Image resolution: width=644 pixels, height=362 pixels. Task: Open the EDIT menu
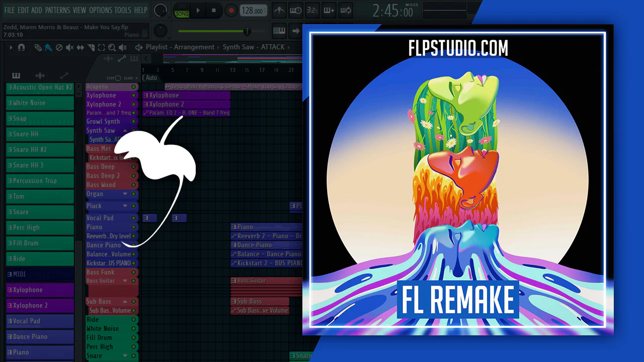pyautogui.click(x=23, y=10)
